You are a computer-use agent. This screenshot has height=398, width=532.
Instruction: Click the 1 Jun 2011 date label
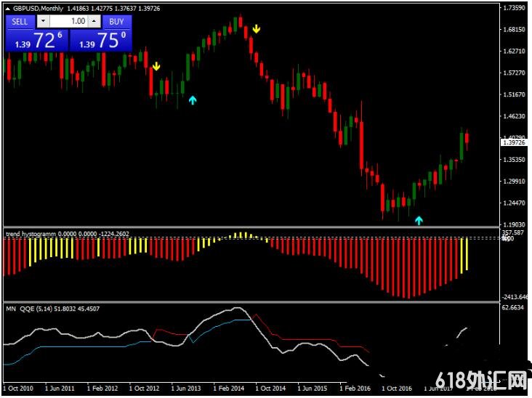60,389
